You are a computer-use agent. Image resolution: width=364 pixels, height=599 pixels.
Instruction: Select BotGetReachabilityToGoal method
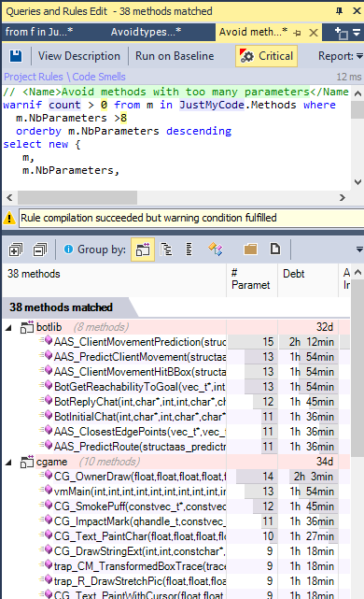pyautogui.click(x=140, y=387)
